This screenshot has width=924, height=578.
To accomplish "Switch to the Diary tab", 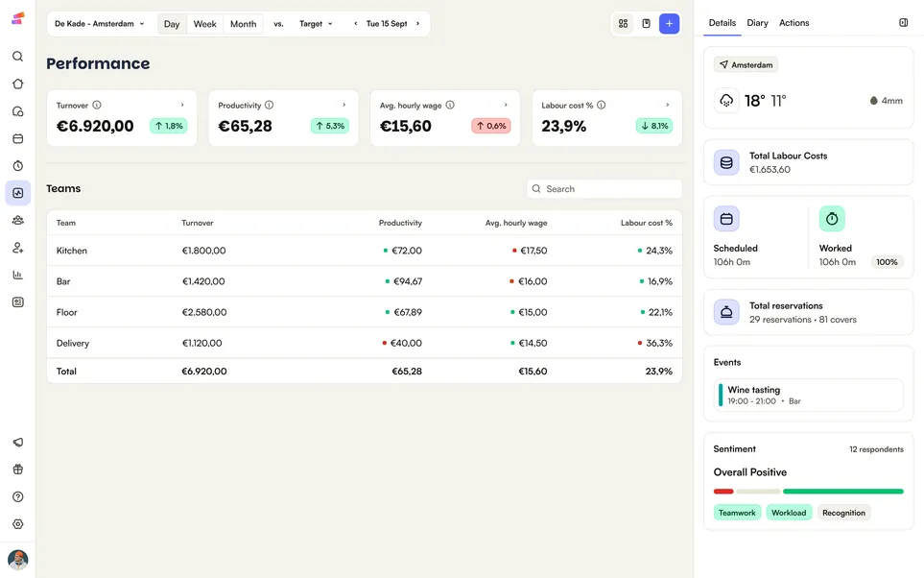I will pyautogui.click(x=757, y=22).
